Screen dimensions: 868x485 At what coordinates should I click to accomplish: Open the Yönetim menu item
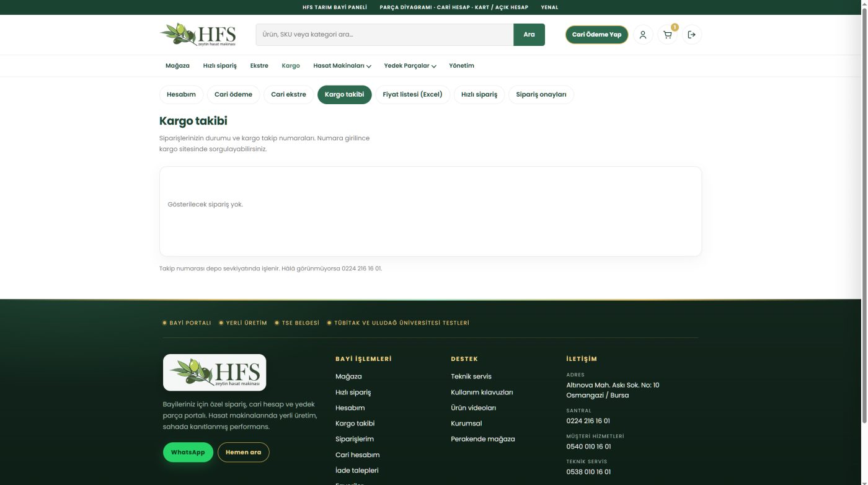tap(462, 66)
